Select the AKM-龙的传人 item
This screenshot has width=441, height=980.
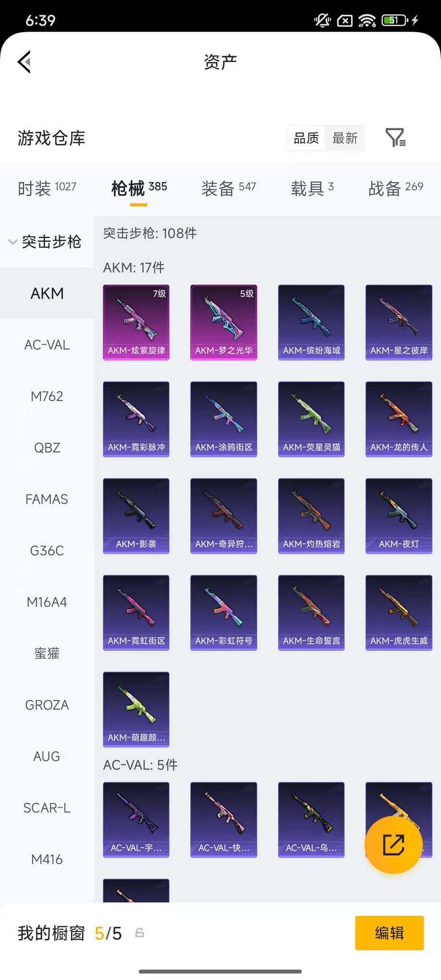pyautogui.click(x=399, y=419)
